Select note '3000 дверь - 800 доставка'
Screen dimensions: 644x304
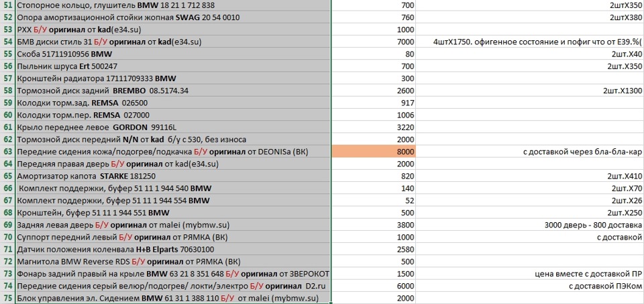530,225
